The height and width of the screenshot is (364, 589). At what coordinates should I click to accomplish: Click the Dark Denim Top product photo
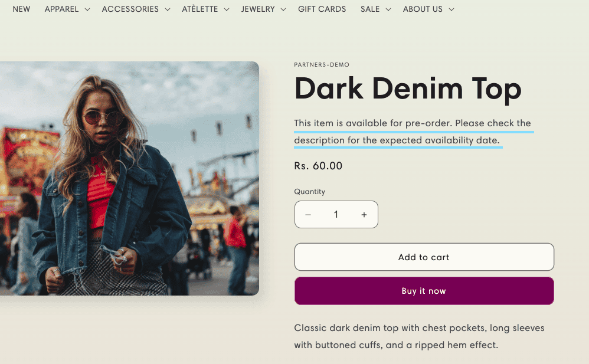(x=129, y=178)
